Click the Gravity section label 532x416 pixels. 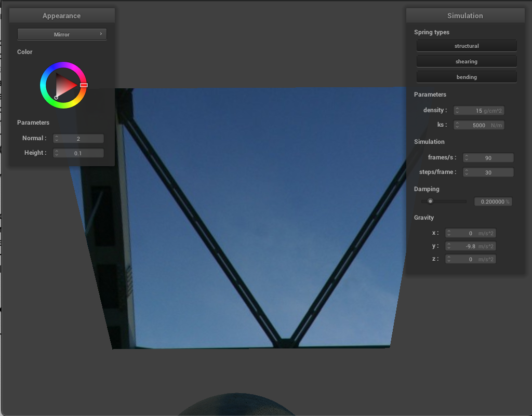click(x=424, y=218)
